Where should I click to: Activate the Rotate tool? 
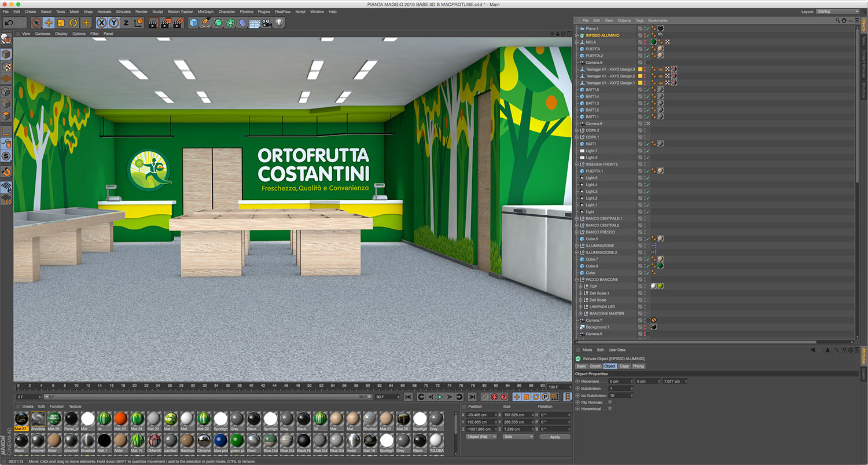click(x=73, y=23)
